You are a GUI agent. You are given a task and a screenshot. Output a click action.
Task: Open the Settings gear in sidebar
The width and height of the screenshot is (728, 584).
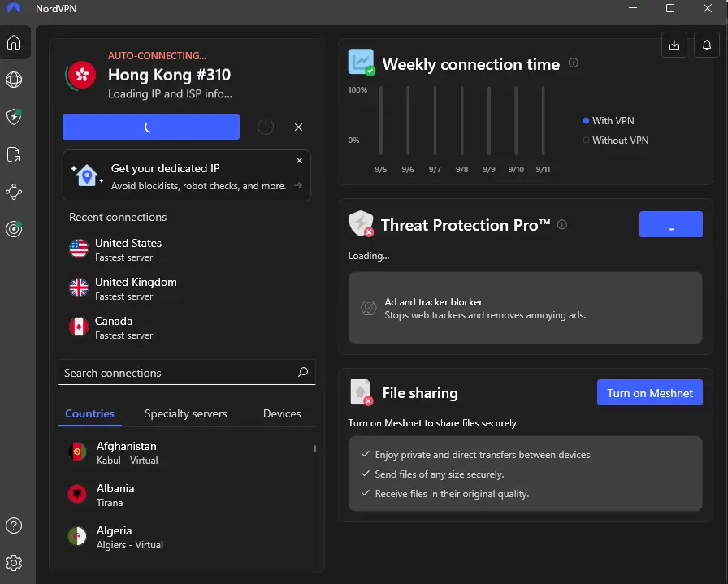(14, 563)
